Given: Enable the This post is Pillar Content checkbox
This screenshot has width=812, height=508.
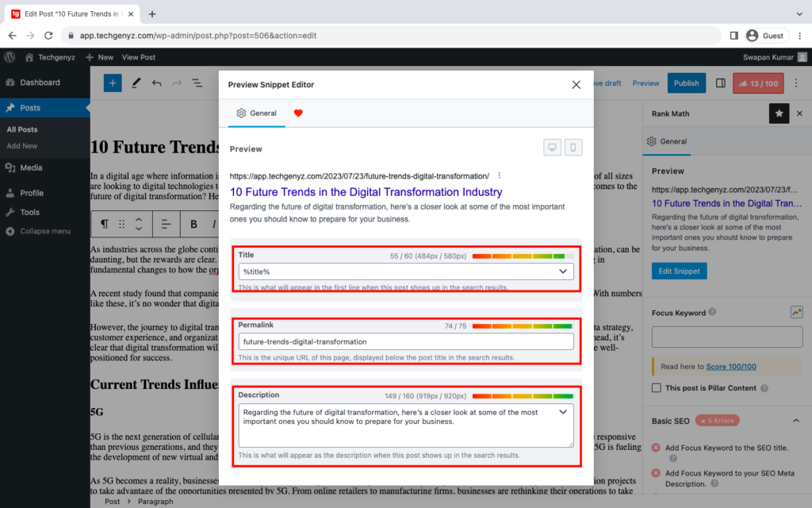Looking at the screenshot, I should pyautogui.click(x=656, y=387).
